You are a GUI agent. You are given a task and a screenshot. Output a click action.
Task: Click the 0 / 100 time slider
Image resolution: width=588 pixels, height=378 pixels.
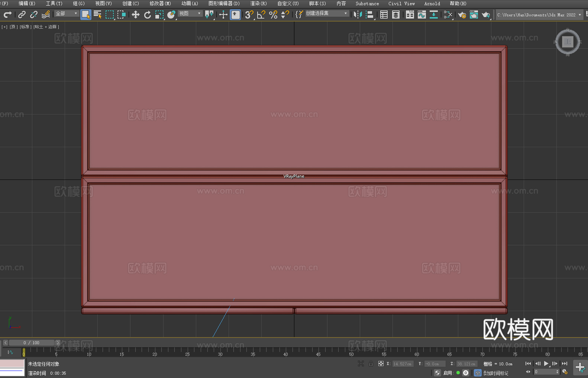click(32, 343)
